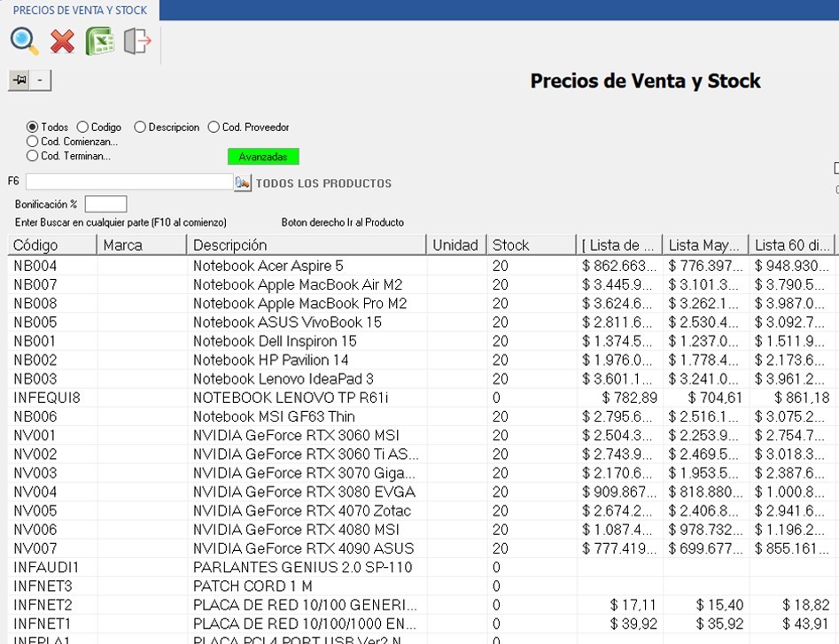
Task: Sort by the Descripción column header
Action: [307, 245]
